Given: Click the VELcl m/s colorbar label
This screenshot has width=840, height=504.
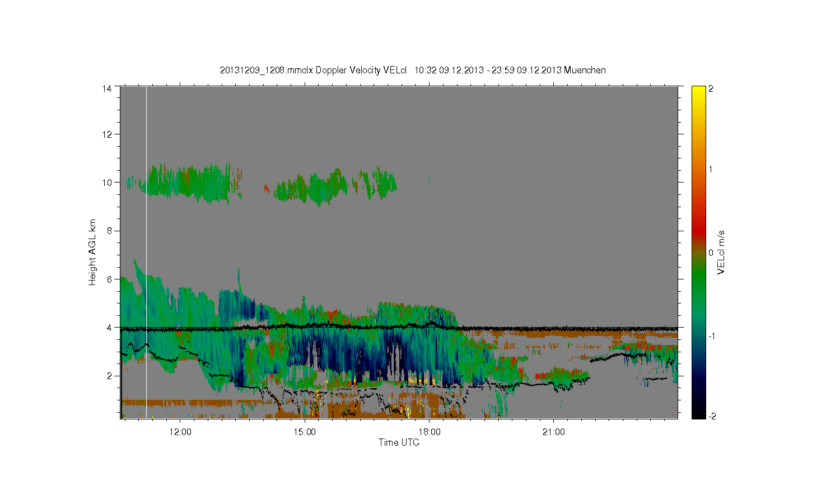Looking at the screenshot, I should [x=721, y=252].
